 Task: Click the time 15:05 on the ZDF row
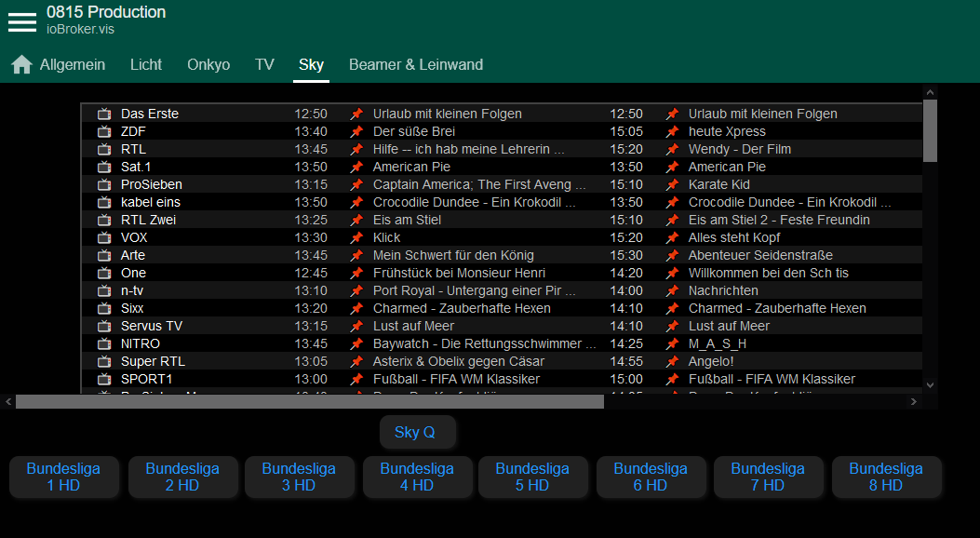click(x=626, y=131)
